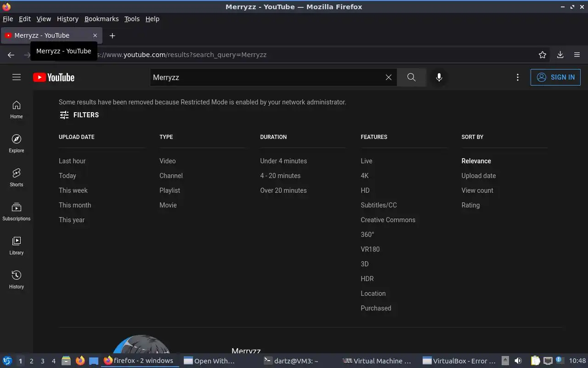Select duration 4 - 20 minutes
The height and width of the screenshot is (368, 588).
point(280,176)
